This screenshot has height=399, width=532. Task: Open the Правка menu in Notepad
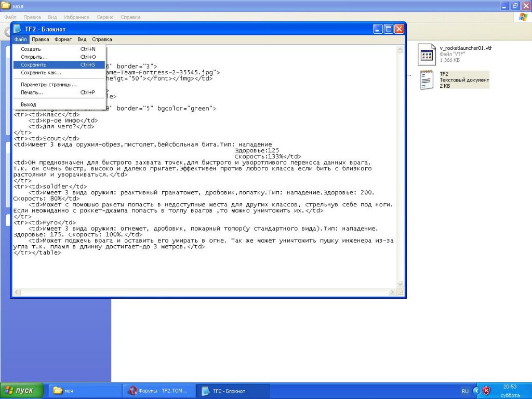click(x=41, y=39)
